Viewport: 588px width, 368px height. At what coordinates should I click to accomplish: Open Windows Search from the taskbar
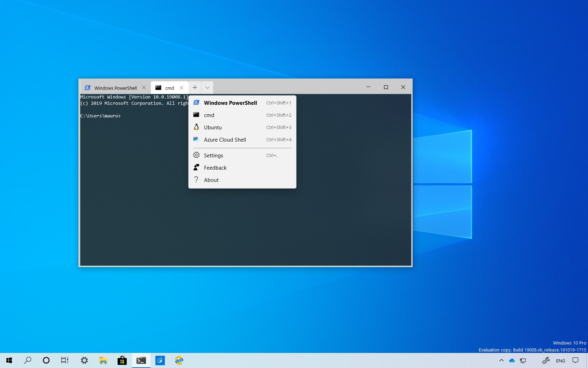28,360
